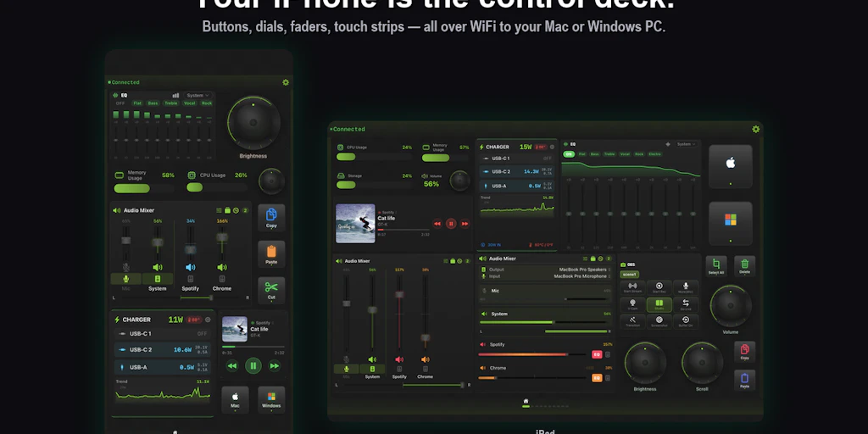868x434 pixels.
Task: Click OBS Screenshot button
Action: coord(659,321)
